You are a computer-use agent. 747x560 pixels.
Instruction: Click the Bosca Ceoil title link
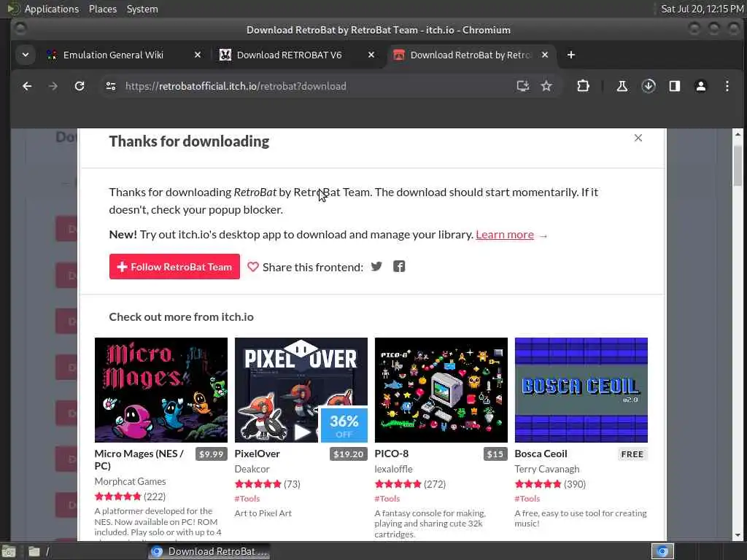tap(541, 454)
